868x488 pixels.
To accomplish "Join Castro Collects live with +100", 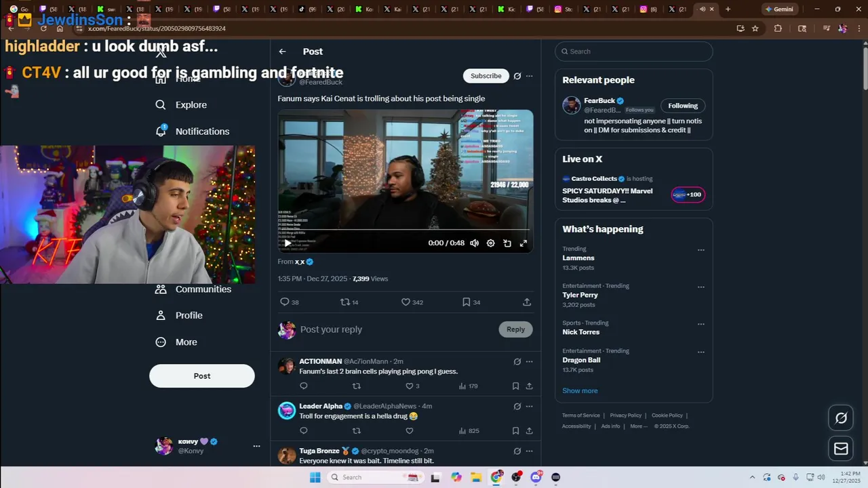I will click(x=688, y=195).
